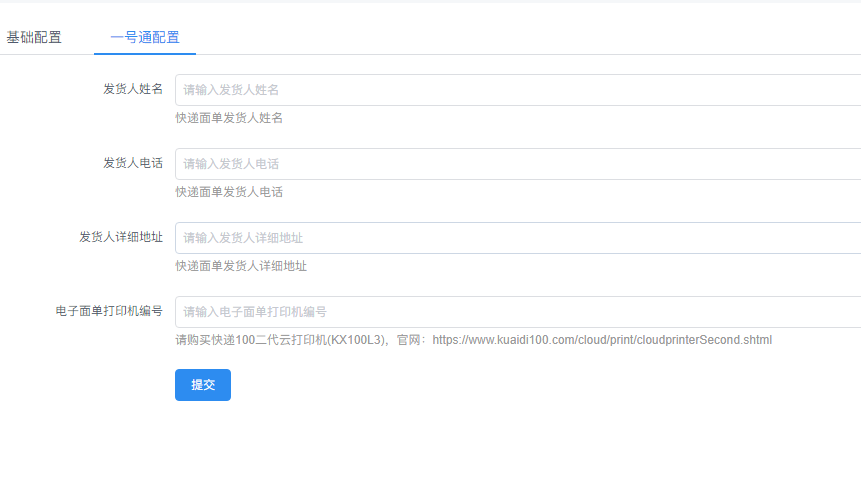Click the 电子面单打印机编号 field label
This screenshot has height=485, width=861.
[109, 312]
